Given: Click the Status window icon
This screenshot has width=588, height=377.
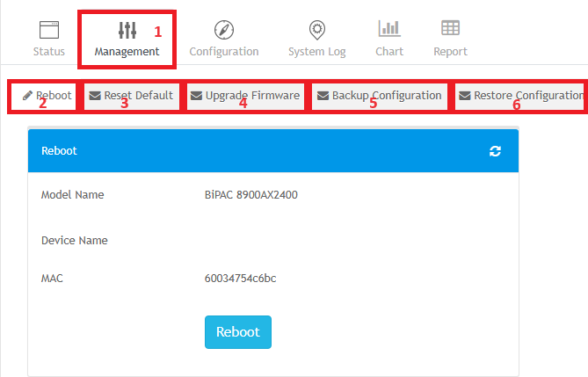Looking at the screenshot, I should pos(49,29).
